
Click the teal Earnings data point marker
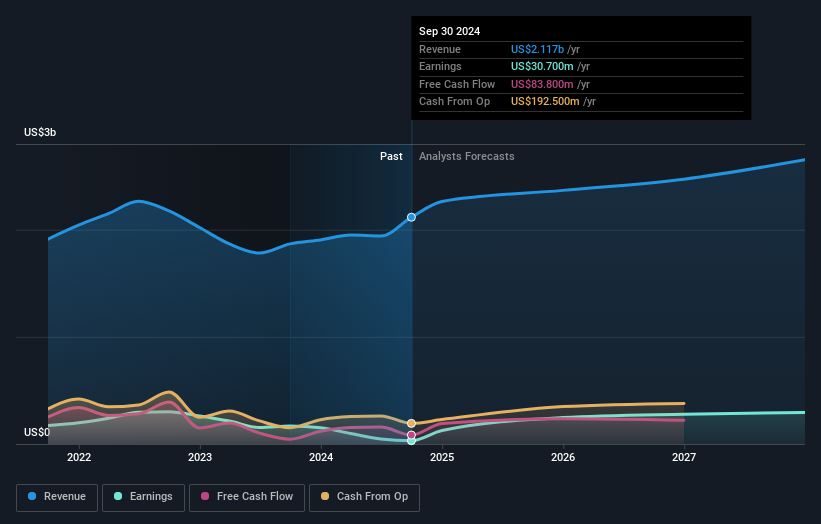click(412, 441)
